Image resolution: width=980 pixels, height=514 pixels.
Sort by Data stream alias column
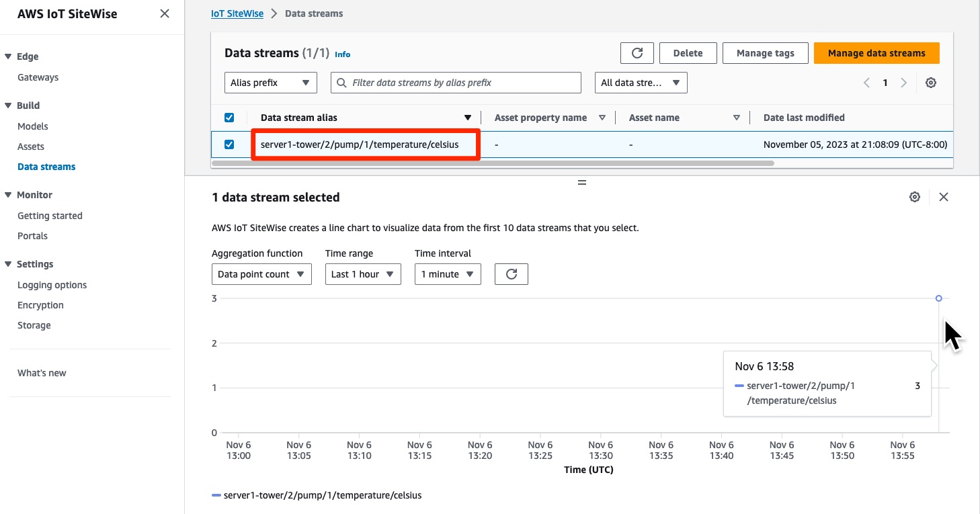point(468,118)
